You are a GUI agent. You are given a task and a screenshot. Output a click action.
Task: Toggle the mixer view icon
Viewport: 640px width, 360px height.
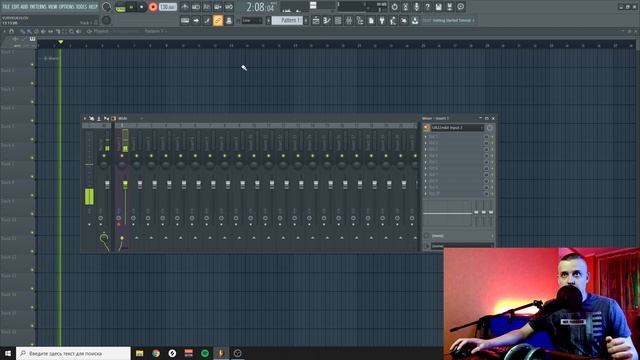[x=349, y=20]
